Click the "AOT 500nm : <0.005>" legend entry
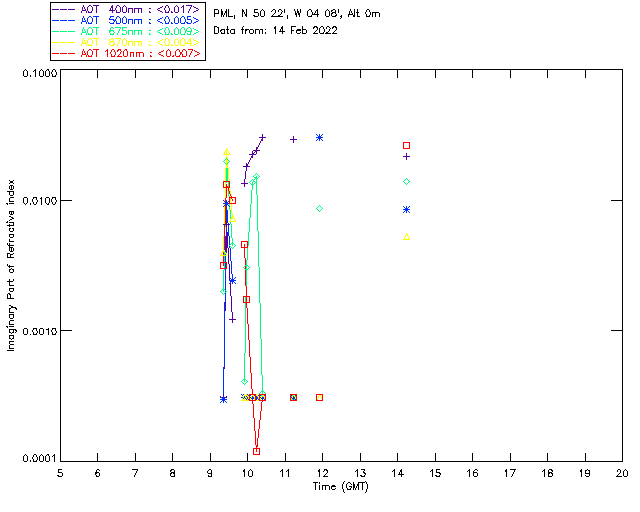The height and width of the screenshot is (512, 640). point(126,20)
